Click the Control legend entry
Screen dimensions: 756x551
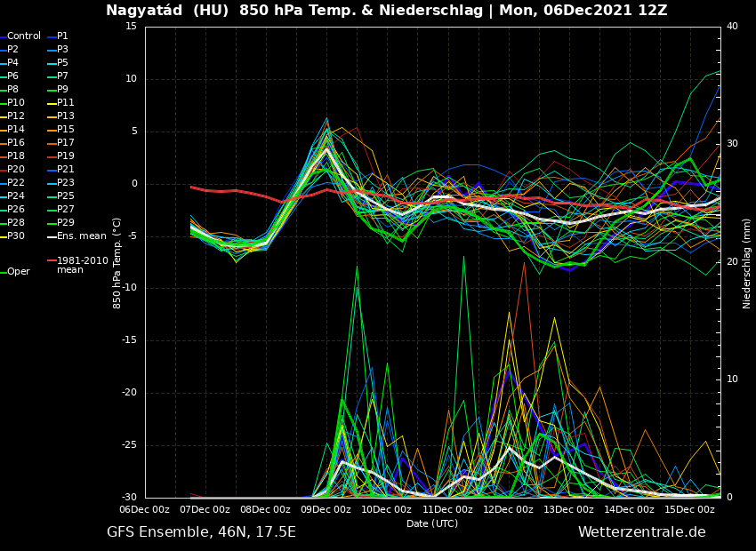23,36
